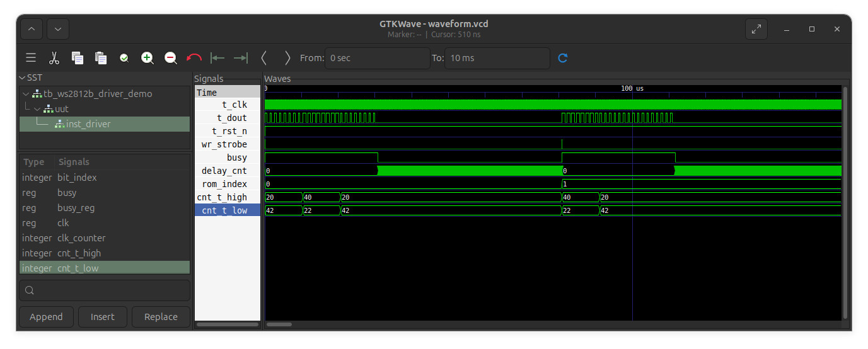This screenshot has height=349, width=868.
Task: Click the Replace button
Action: pos(161,317)
